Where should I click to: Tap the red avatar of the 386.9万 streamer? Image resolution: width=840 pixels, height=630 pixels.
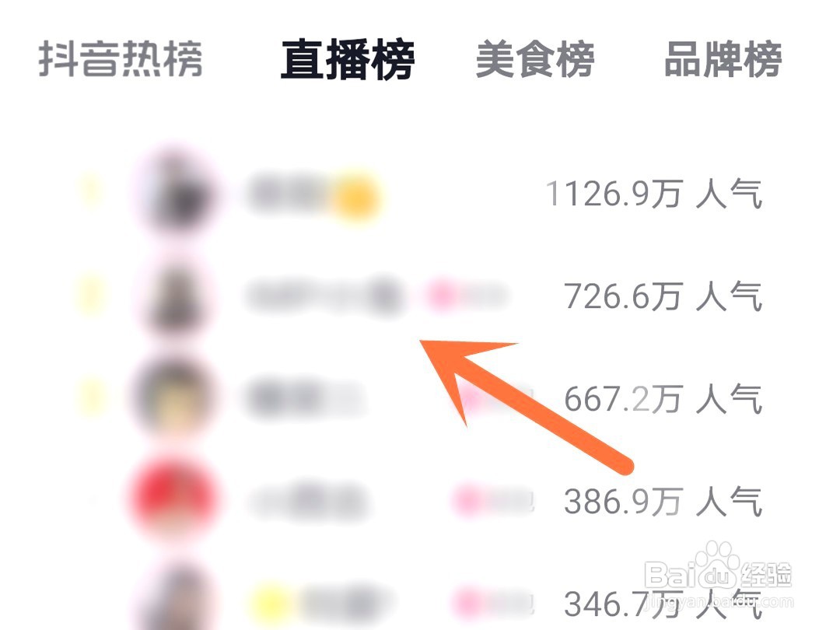point(176,500)
